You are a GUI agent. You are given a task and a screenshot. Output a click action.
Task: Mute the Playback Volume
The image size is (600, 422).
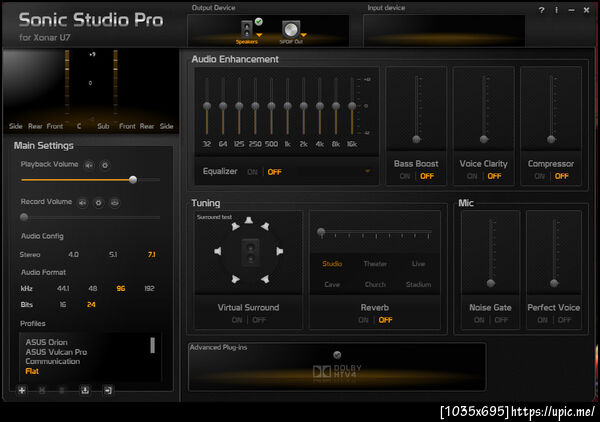[x=89, y=165]
